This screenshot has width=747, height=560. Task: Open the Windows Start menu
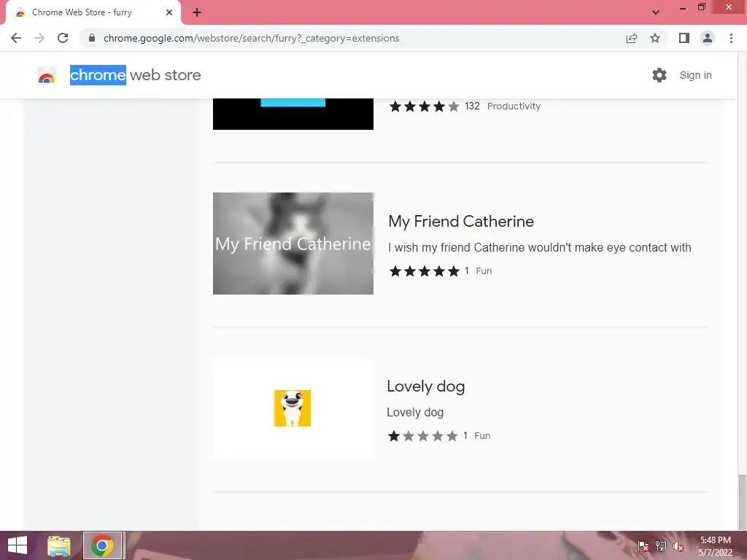[x=18, y=545]
